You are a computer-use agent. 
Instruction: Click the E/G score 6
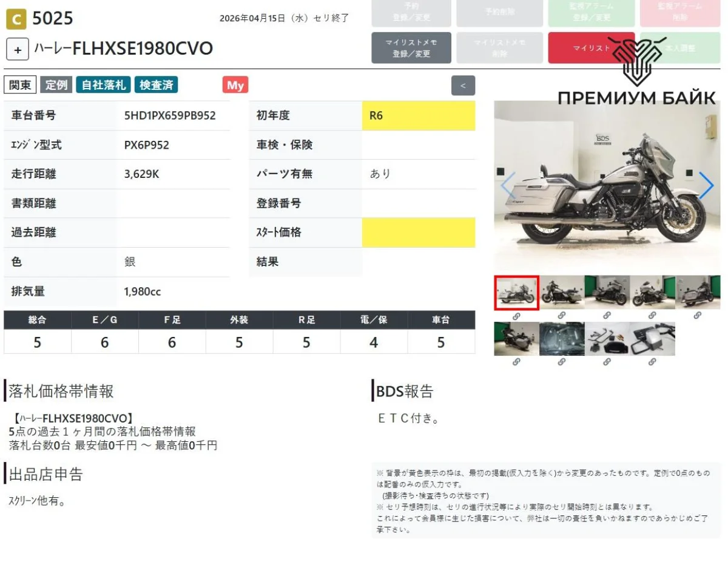(x=104, y=343)
